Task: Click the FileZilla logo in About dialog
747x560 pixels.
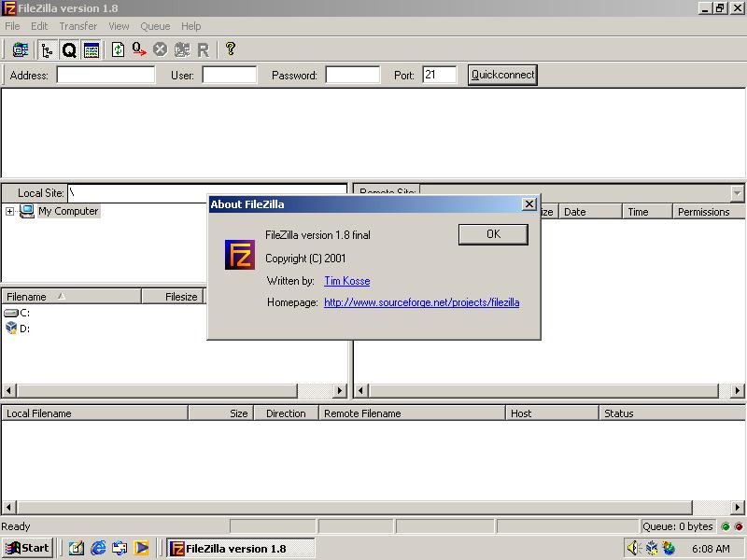Action: 240,255
